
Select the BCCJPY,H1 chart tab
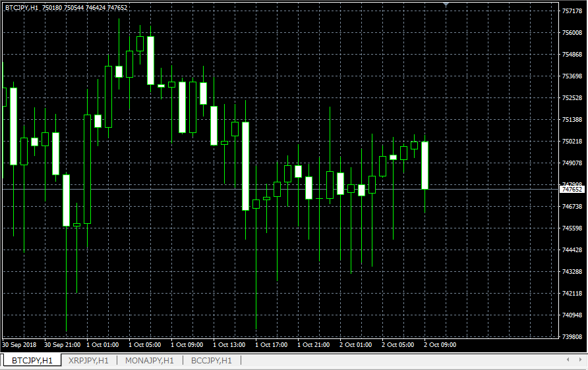point(211,361)
